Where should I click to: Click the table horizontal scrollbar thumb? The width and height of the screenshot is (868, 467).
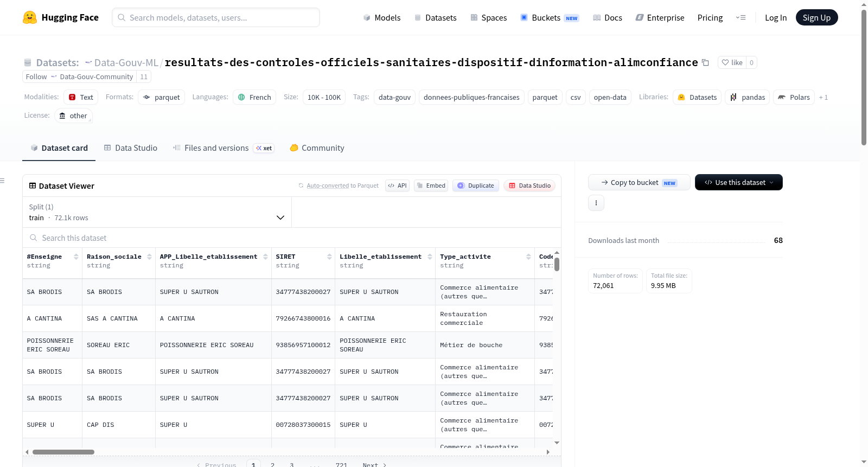[63, 452]
